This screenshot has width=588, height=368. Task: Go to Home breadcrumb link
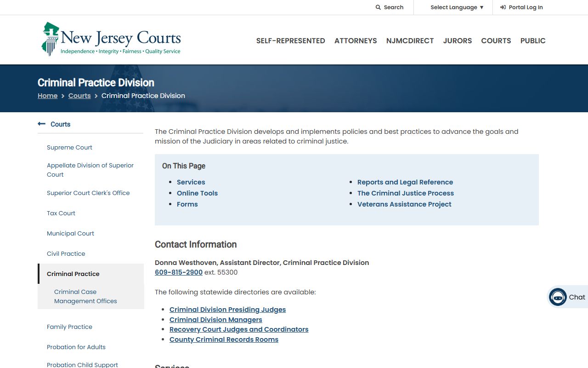coord(48,96)
